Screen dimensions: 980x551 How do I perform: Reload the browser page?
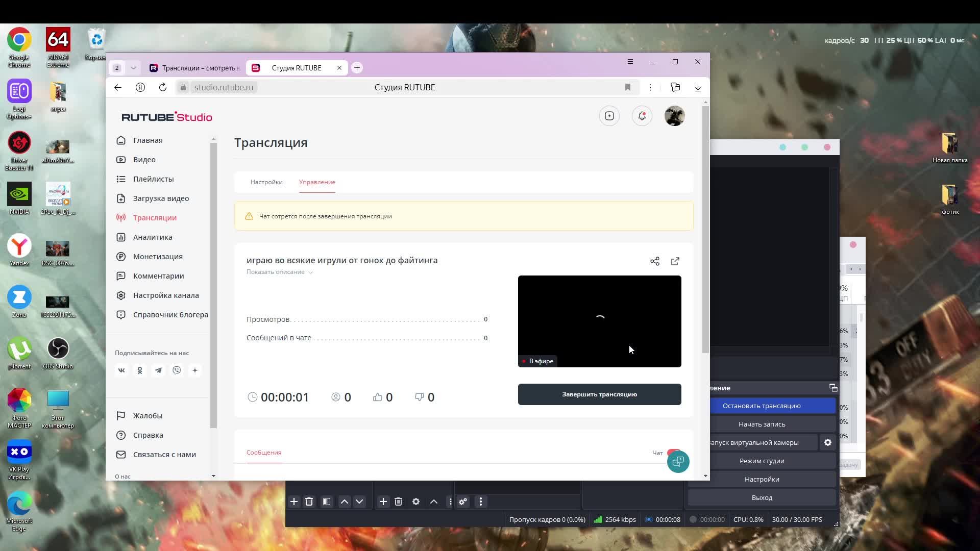pyautogui.click(x=163, y=87)
